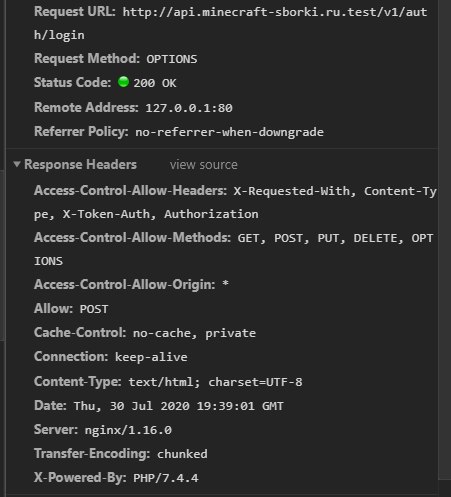Viewport: 451px width, 497px height.
Task: Click the Access-Control-Allow-Methods header name
Action: click(132, 238)
